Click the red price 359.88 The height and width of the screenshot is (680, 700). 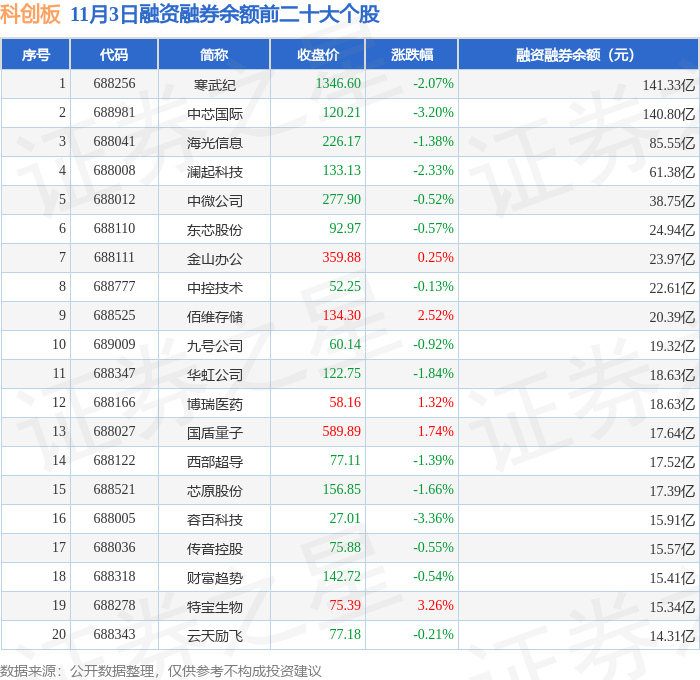click(342, 258)
